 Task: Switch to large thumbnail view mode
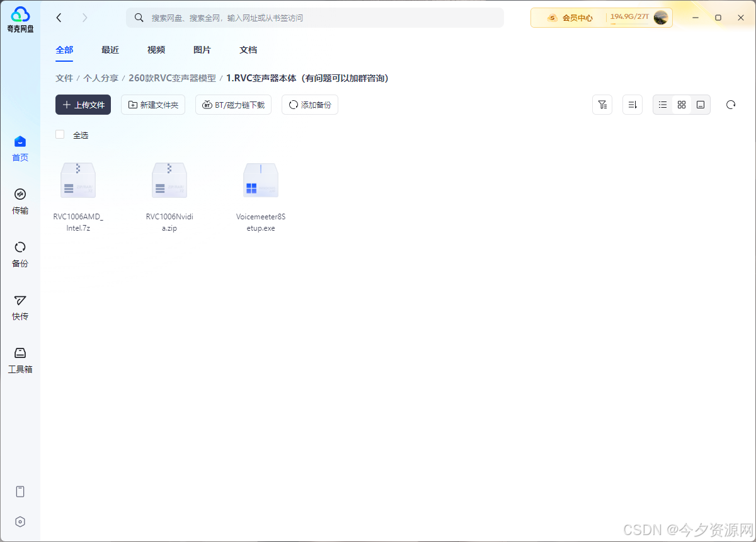click(701, 105)
